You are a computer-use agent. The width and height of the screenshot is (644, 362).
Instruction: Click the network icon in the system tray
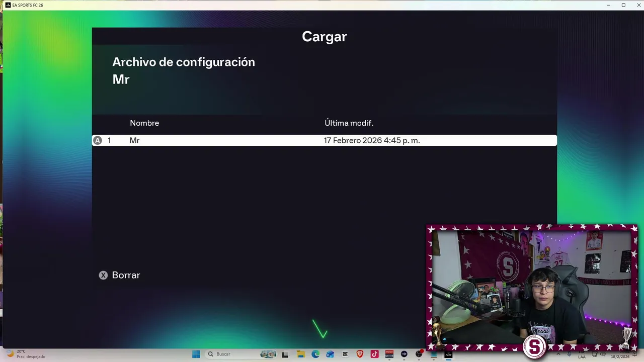tap(594, 354)
